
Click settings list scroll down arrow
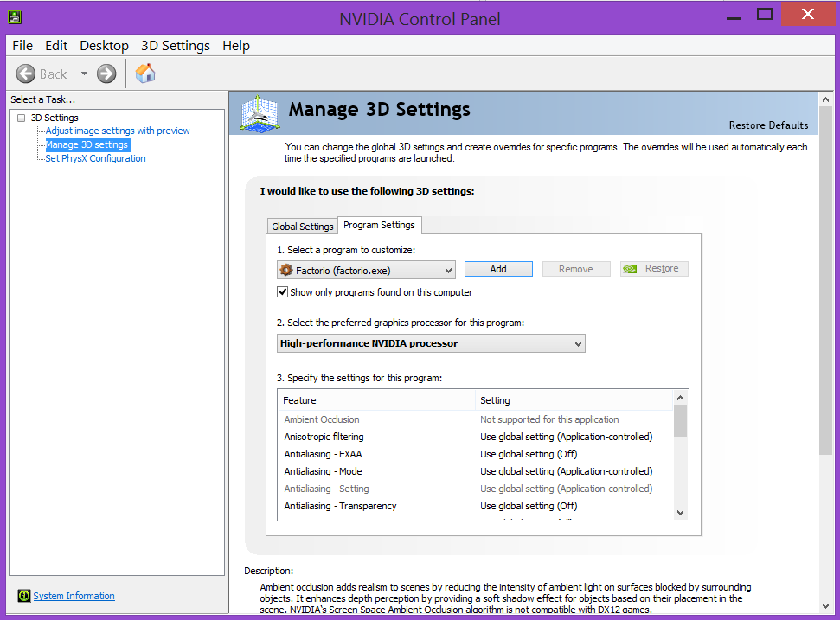pyautogui.click(x=680, y=513)
